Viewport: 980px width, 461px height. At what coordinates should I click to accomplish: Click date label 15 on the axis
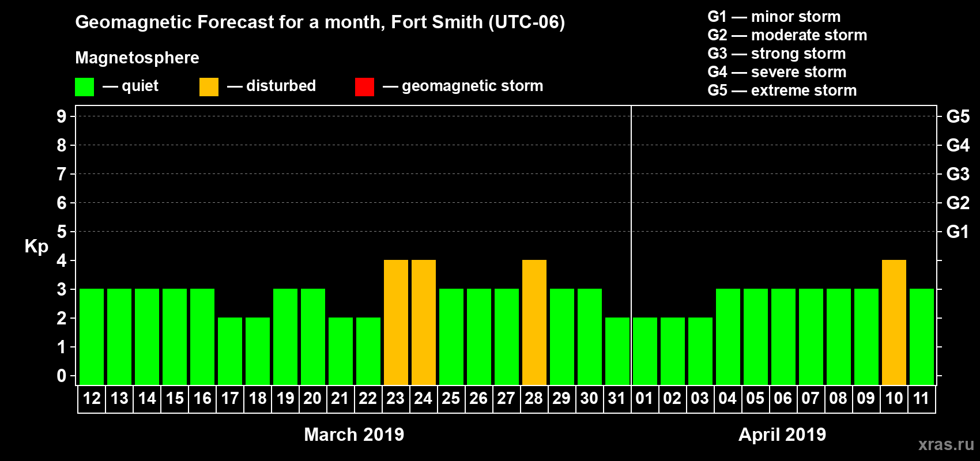[x=175, y=399]
